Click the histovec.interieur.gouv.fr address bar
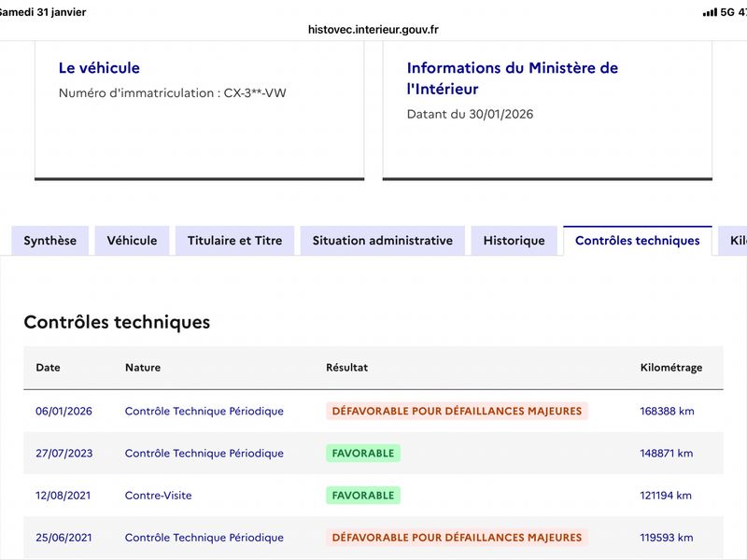 tap(373, 29)
